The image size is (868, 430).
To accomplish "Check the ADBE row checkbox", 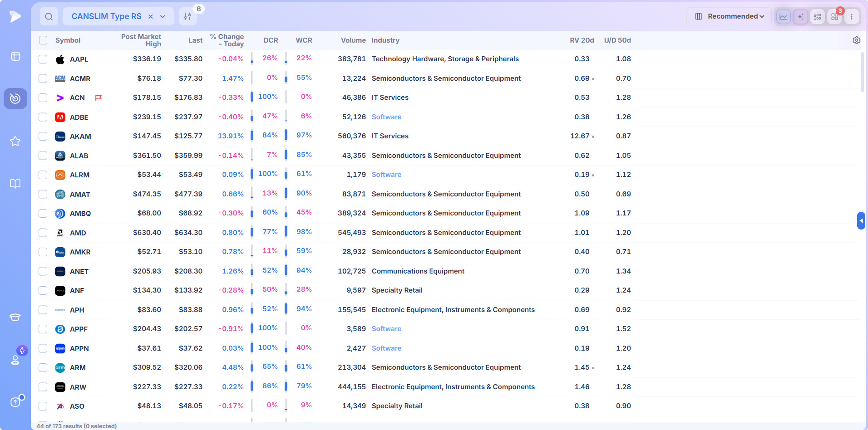I will [x=43, y=117].
